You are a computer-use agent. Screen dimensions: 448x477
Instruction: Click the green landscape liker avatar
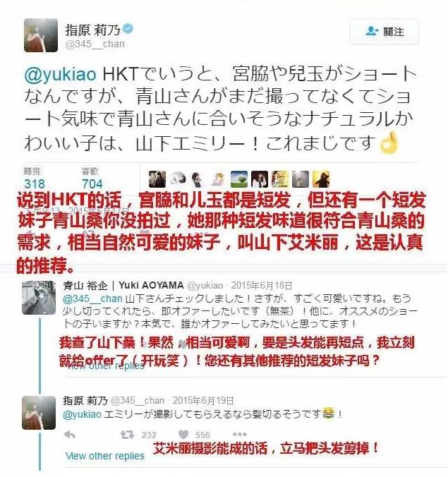tap(239, 179)
